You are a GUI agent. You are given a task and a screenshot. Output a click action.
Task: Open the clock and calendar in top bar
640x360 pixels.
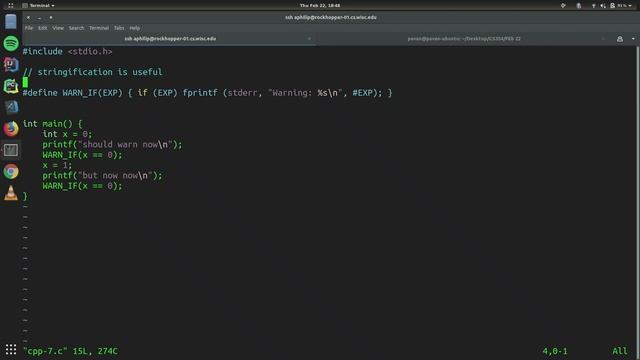(320, 6)
